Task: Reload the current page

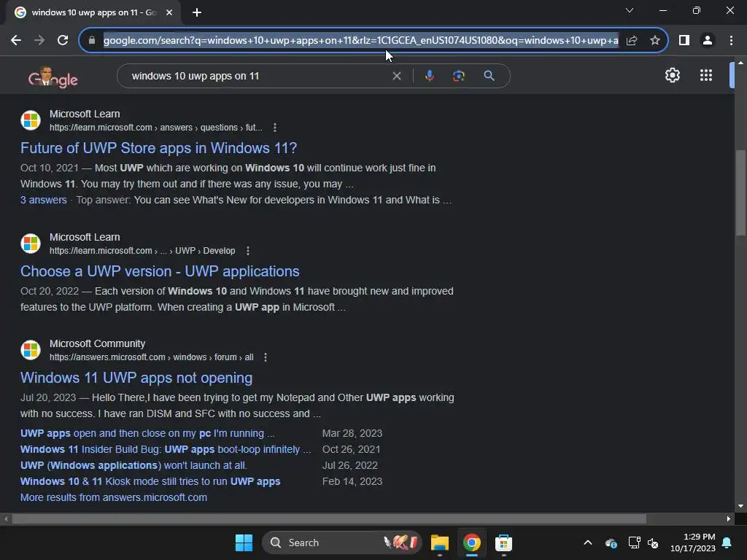Action: (63, 40)
